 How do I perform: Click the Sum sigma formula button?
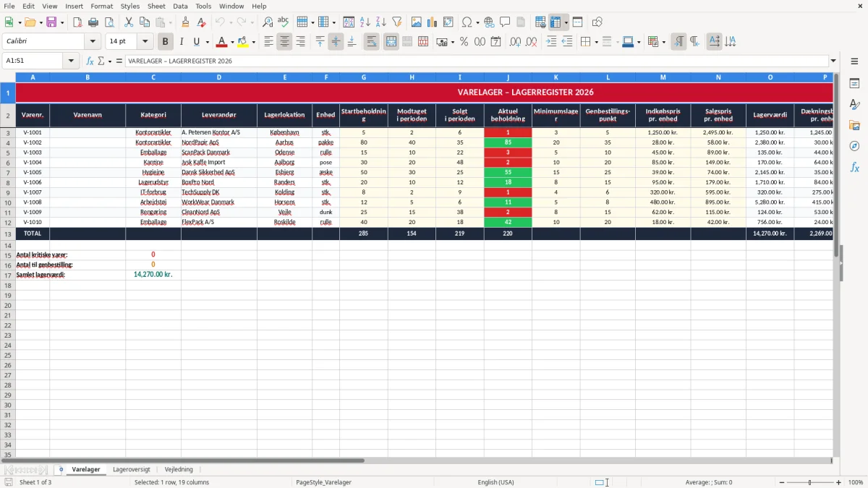click(x=101, y=61)
